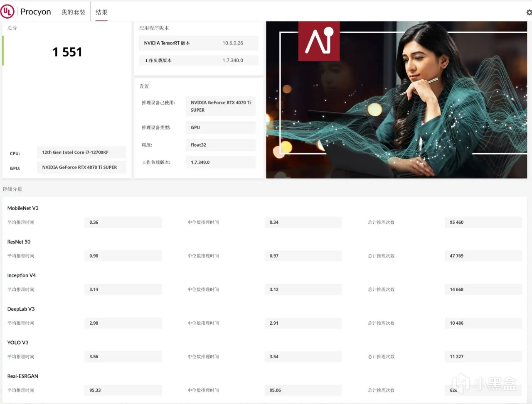Click Inception V4 inference count 14 668
Viewport: 532px width, 404px height.
click(483, 289)
